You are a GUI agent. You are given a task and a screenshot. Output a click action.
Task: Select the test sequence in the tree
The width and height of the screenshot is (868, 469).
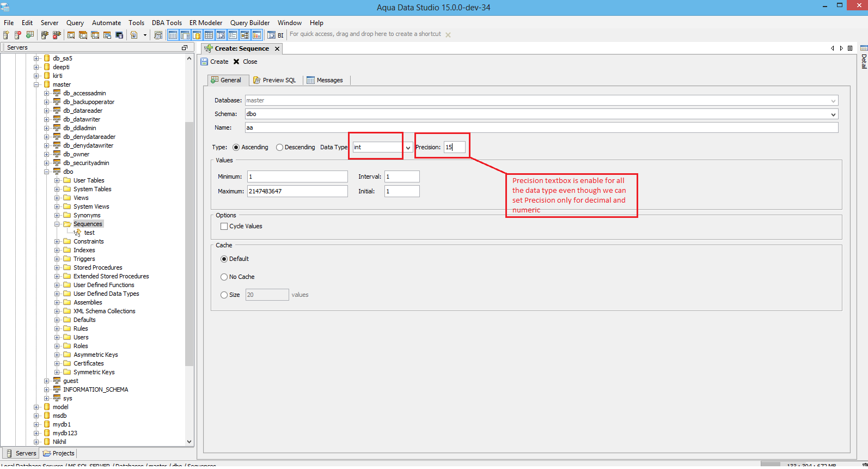(89, 233)
